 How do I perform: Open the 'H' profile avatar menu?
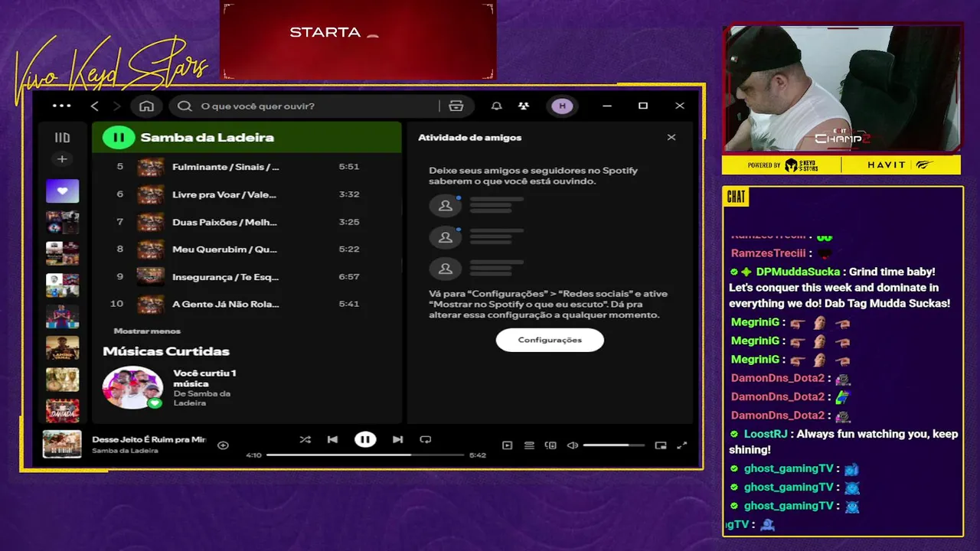pos(562,106)
